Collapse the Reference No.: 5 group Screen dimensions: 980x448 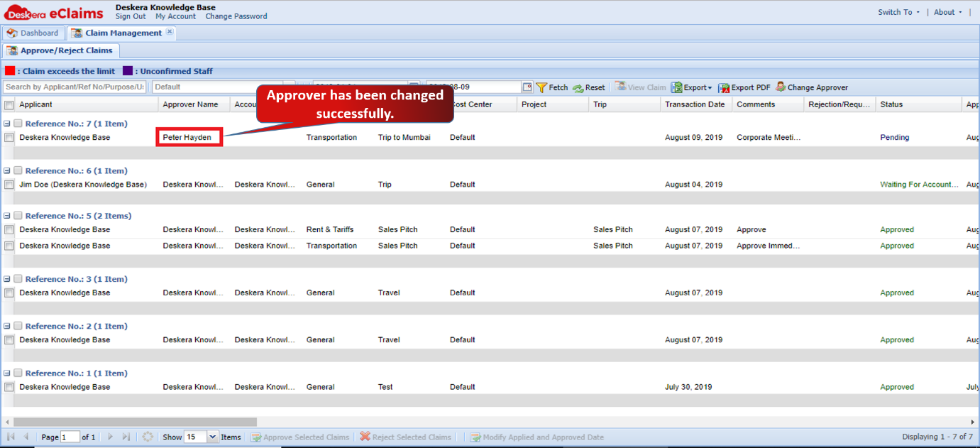(x=7, y=216)
